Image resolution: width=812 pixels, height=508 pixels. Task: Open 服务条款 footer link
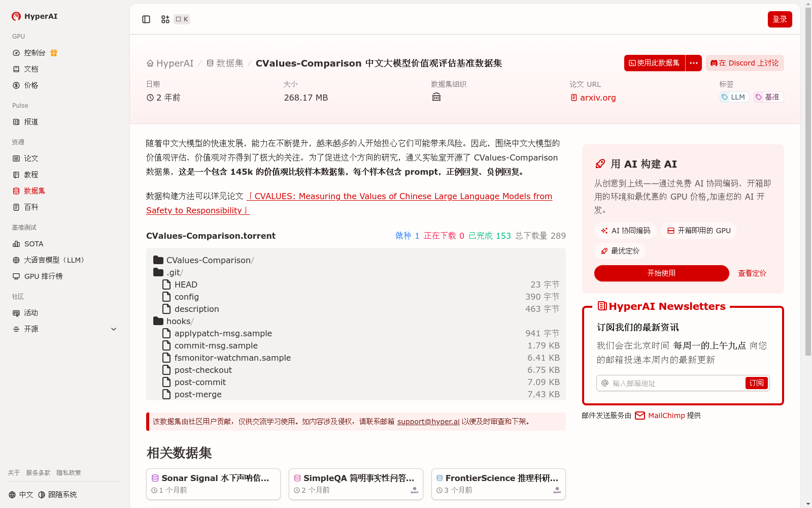pos(39,473)
